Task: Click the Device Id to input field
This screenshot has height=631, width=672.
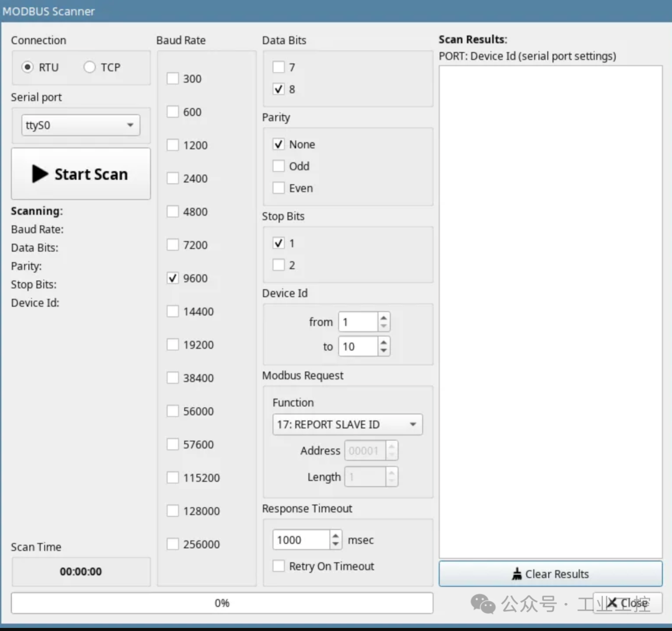Action: (x=358, y=347)
